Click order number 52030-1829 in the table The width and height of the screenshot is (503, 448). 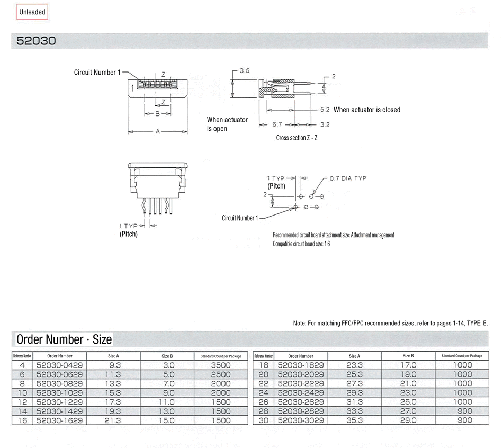(301, 365)
